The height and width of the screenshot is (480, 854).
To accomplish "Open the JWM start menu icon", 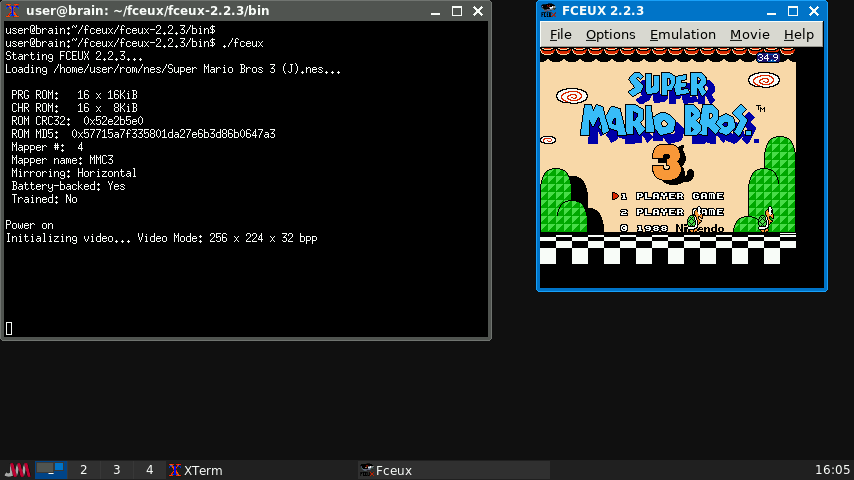I will (x=17, y=470).
